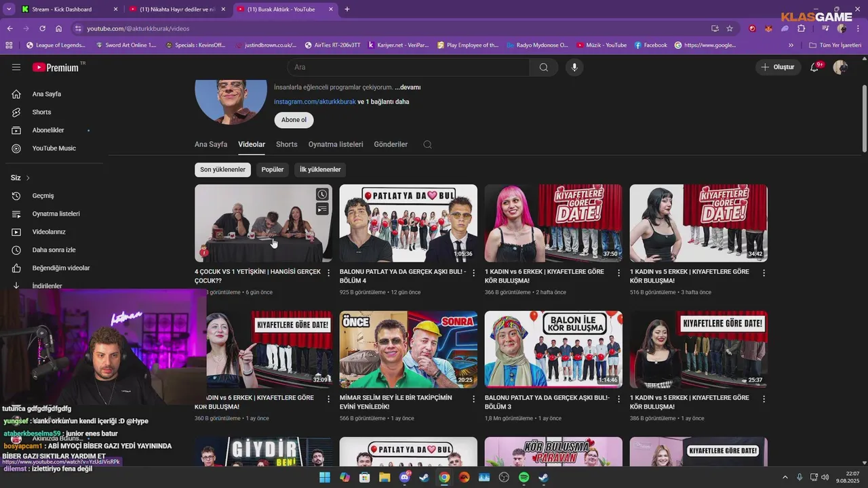This screenshot has width=868, height=488.
Task: Click the install app icon in address bar
Action: pos(715,28)
